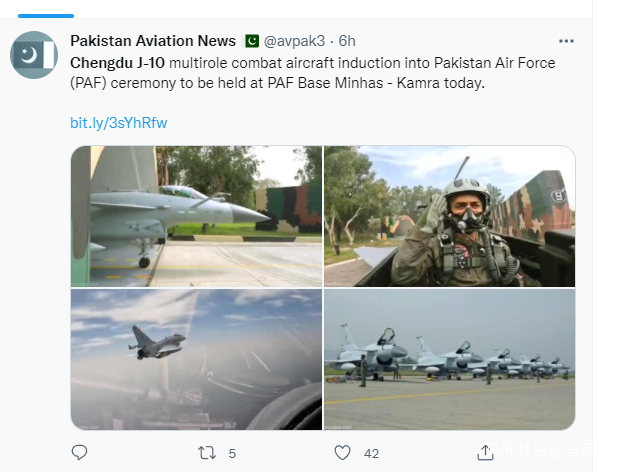
Task: Click the Pakistan flag emoji beside the name
Action: (x=252, y=41)
